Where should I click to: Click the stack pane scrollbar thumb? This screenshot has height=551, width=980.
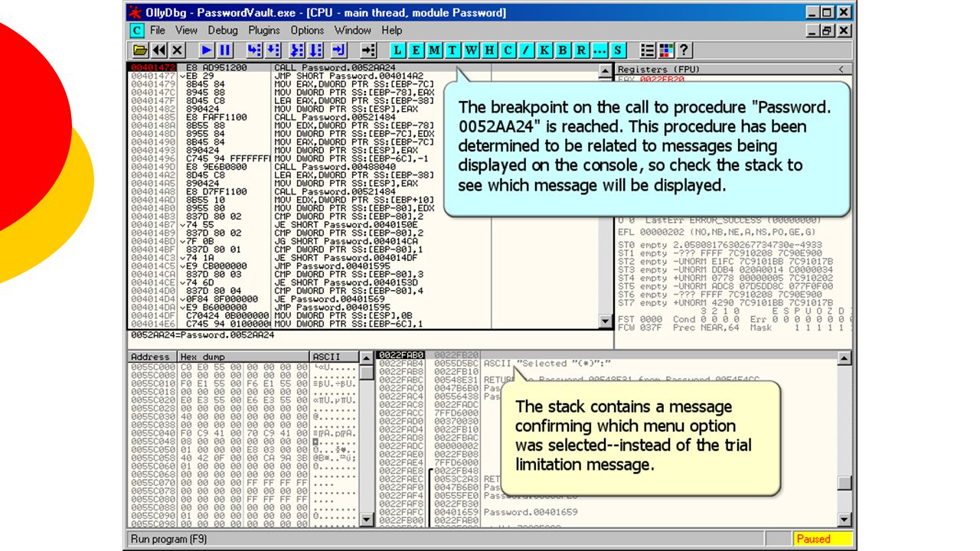[x=844, y=483]
